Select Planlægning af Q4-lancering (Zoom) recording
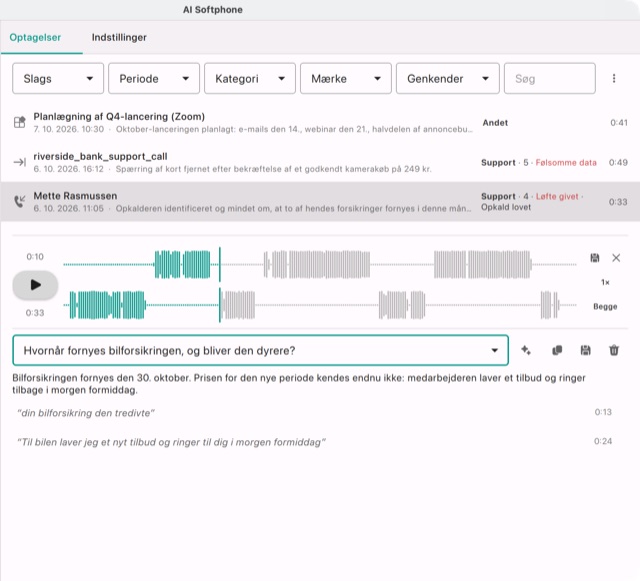Viewport: 640px width, 581px height. click(x=320, y=122)
